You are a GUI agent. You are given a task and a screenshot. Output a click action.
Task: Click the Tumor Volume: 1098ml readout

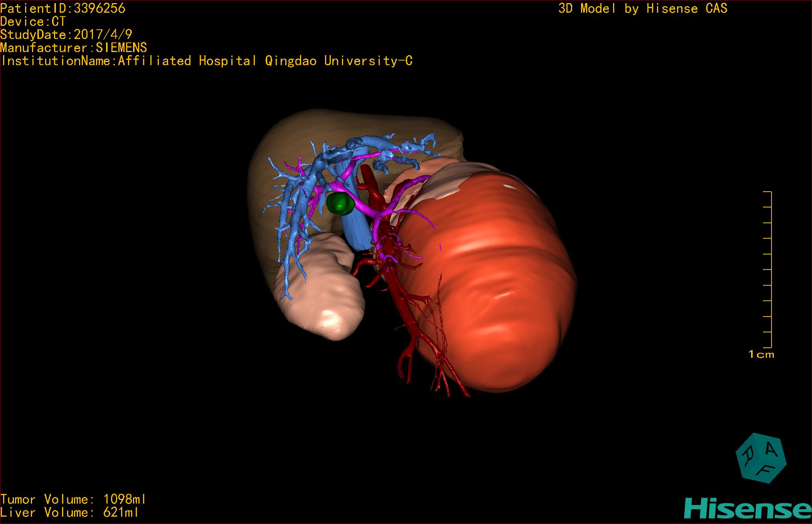(73, 499)
